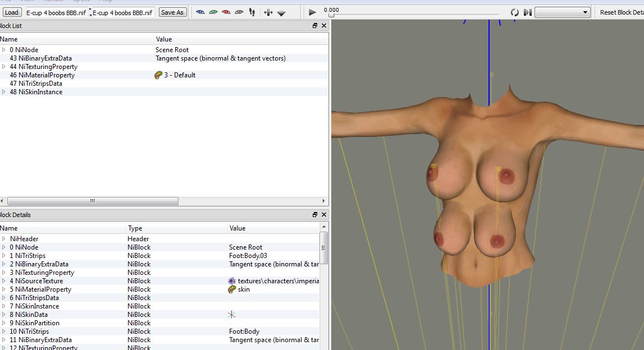This screenshot has width=644, height=350.
Task: Click the Save As button
Action: click(172, 12)
